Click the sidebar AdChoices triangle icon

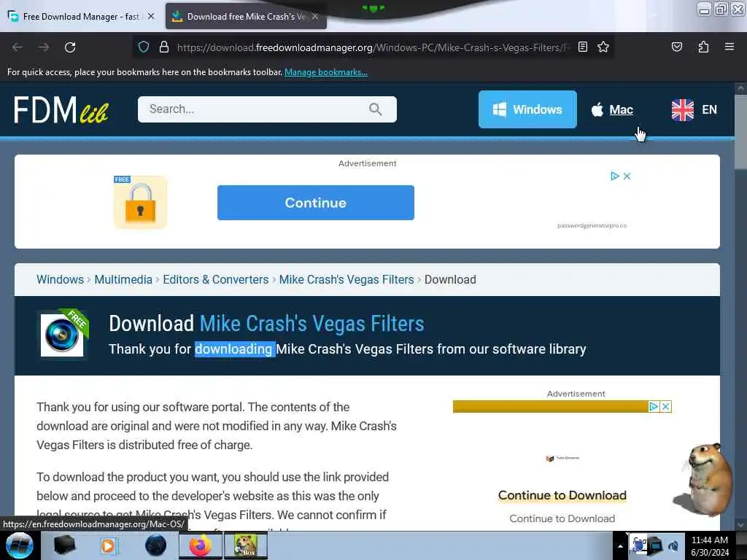[654, 407]
